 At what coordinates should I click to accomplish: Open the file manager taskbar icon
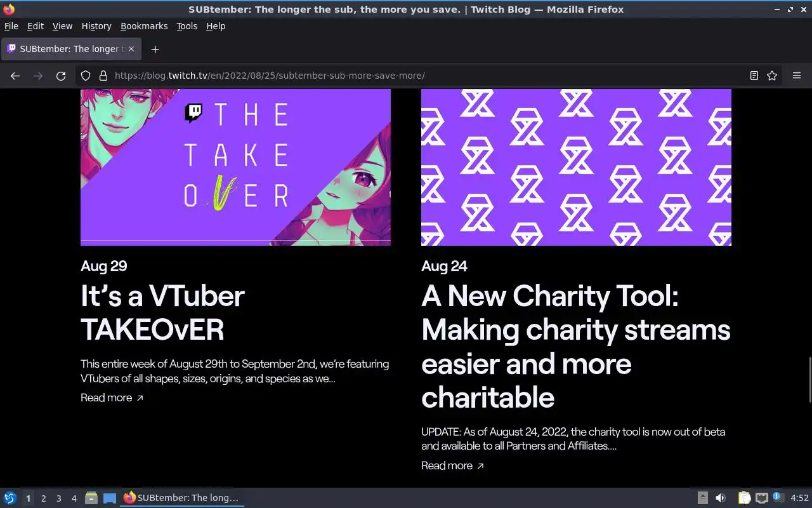point(91,498)
